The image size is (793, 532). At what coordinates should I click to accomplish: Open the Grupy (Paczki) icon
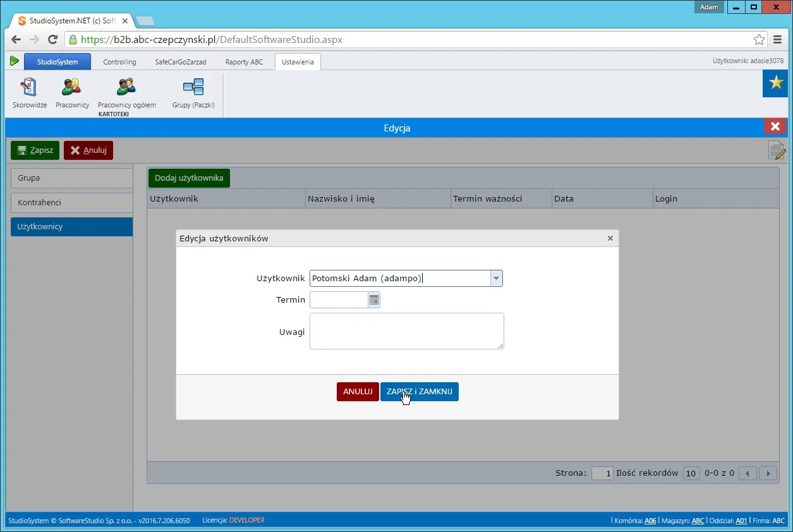pos(193,93)
